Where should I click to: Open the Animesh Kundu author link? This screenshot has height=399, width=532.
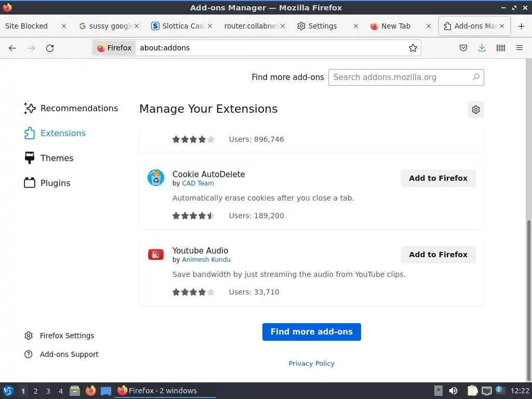coord(206,260)
